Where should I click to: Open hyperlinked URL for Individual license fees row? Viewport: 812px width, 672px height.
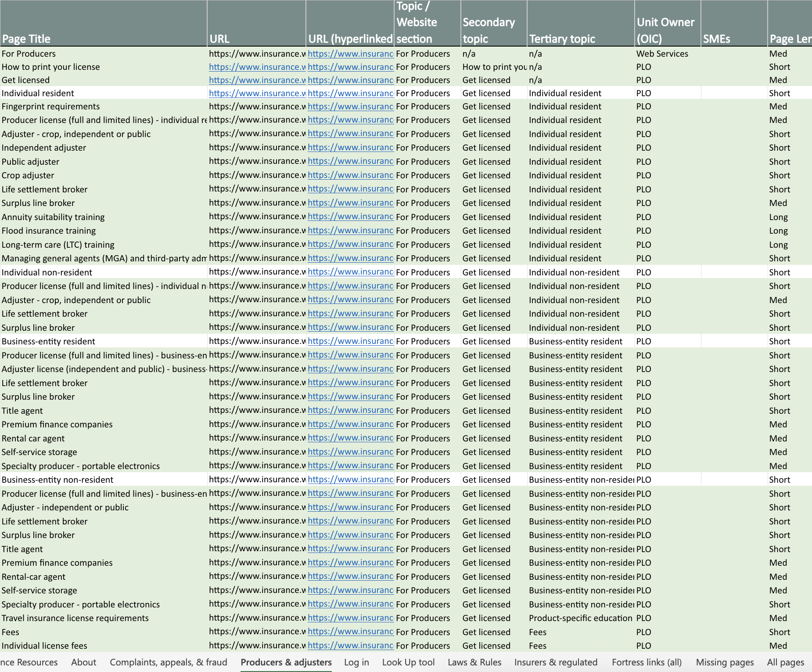pos(350,645)
